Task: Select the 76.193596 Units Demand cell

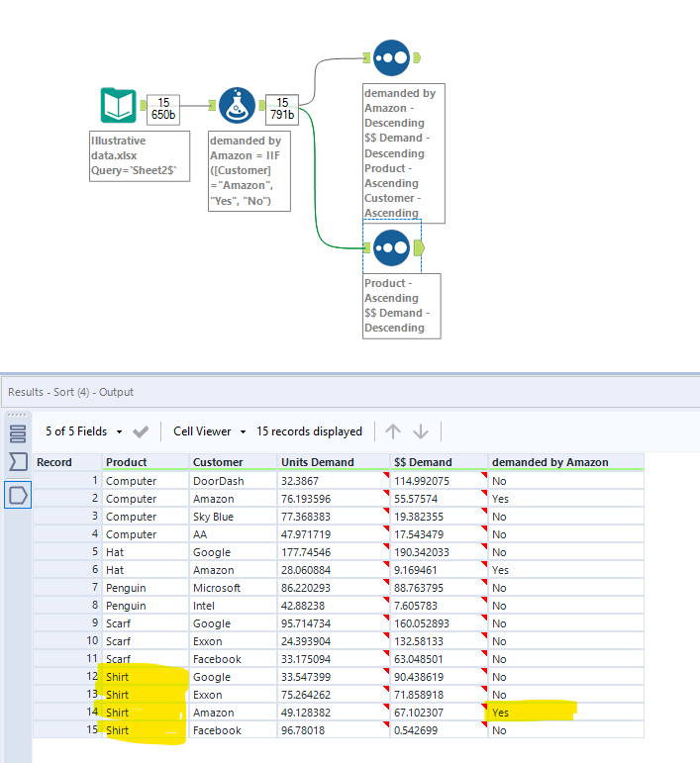Action: click(334, 499)
